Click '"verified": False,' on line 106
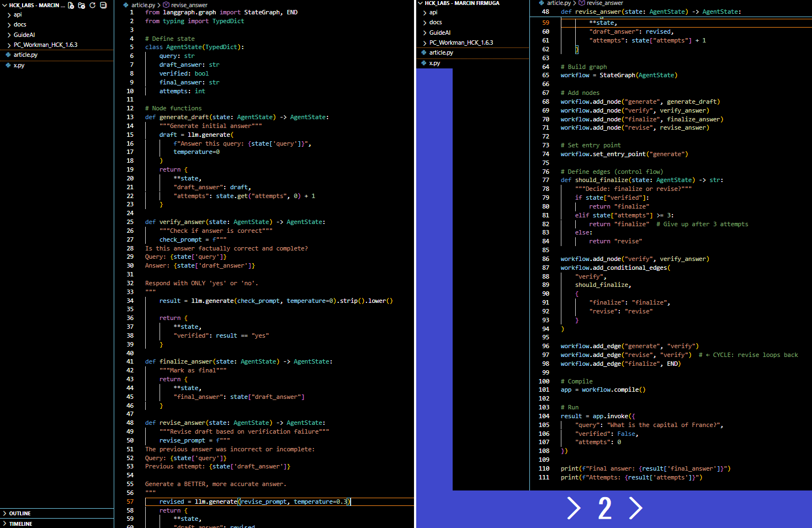812x528 pixels. click(x=607, y=434)
